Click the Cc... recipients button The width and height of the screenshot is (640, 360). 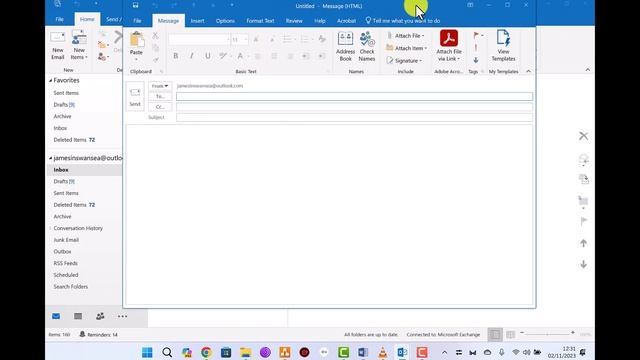click(x=160, y=107)
